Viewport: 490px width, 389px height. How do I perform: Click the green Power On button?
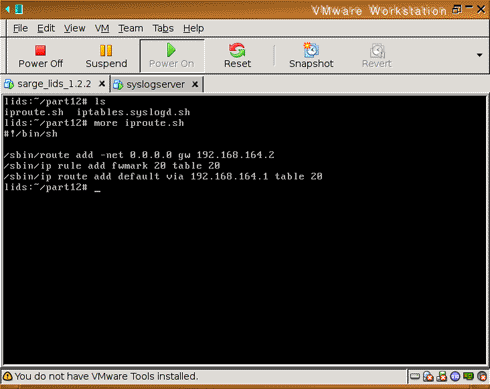[x=172, y=56]
